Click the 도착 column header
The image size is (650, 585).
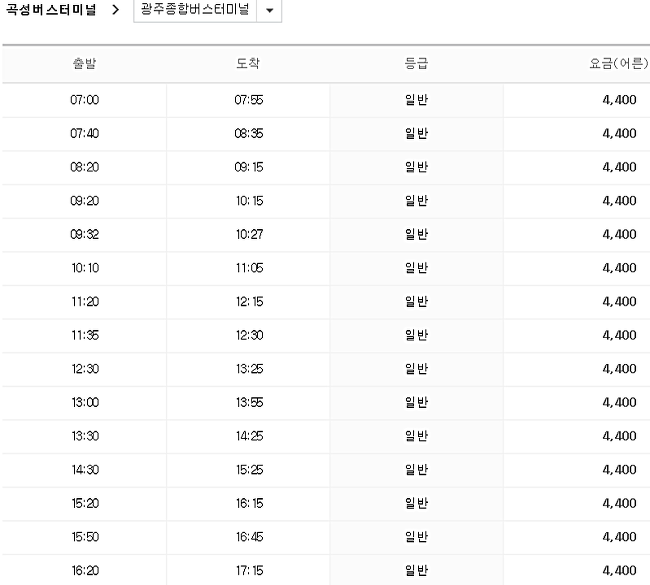(248, 63)
